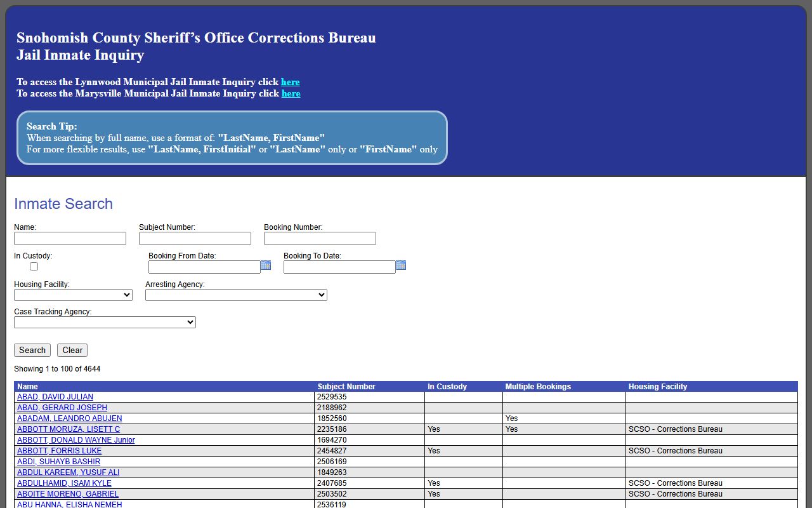Open inmate ABADAM, LEANDRO ABUJEN
Screen dimensions: 812x508
pos(70,418)
